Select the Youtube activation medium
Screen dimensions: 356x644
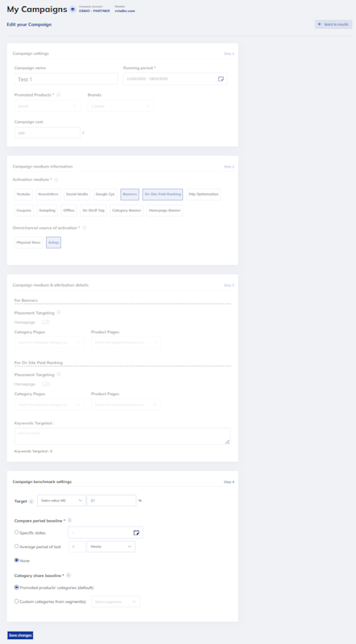[23, 194]
